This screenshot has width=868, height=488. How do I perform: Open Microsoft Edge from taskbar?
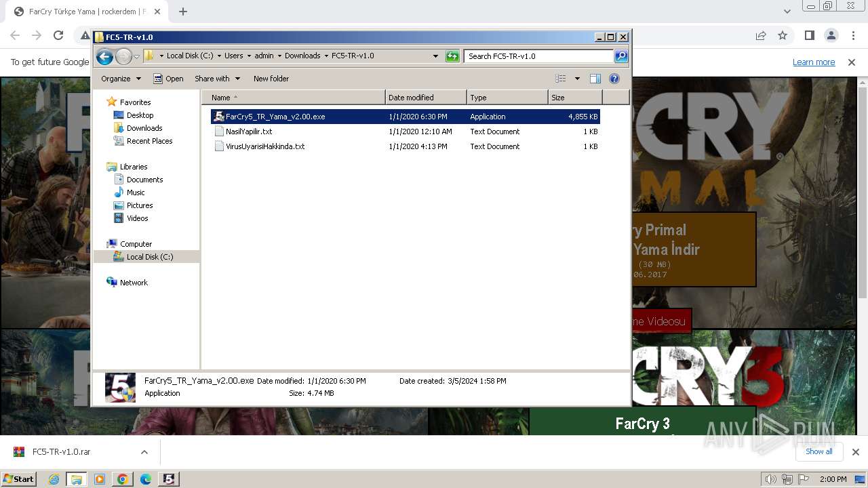[x=146, y=479]
